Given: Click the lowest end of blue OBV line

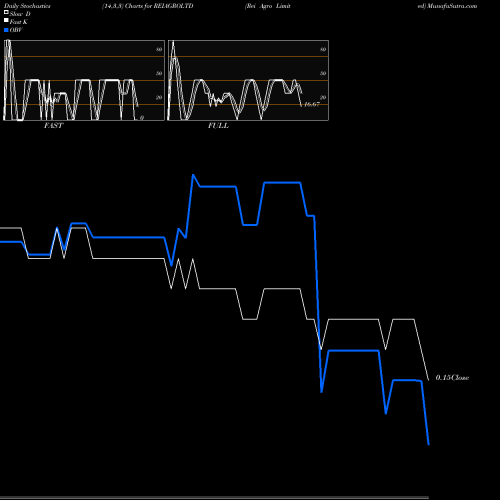Looking at the screenshot, I should coord(429,444).
